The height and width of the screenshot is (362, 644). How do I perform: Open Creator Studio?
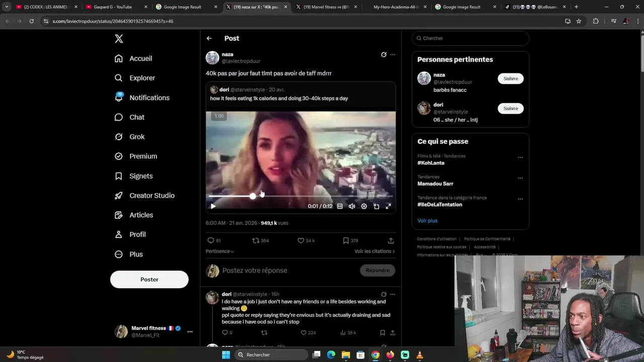[144, 196]
